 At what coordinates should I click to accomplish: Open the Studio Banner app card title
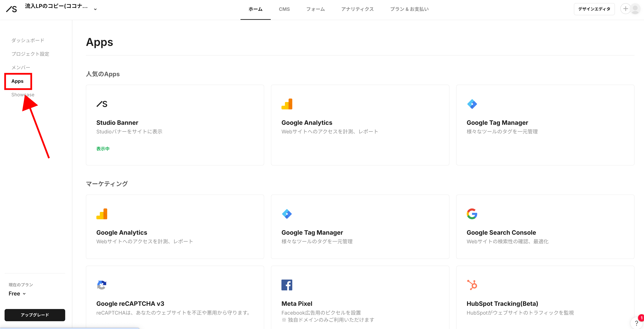click(x=117, y=122)
